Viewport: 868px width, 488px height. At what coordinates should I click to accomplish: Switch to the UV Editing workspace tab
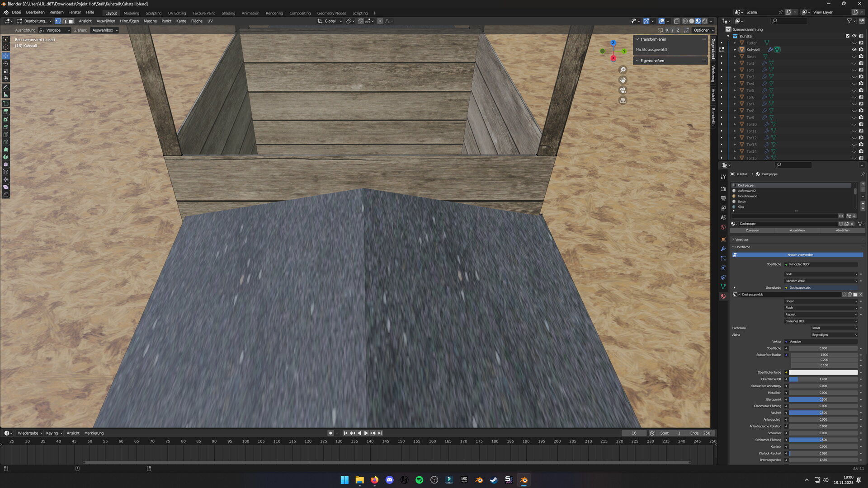click(177, 13)
